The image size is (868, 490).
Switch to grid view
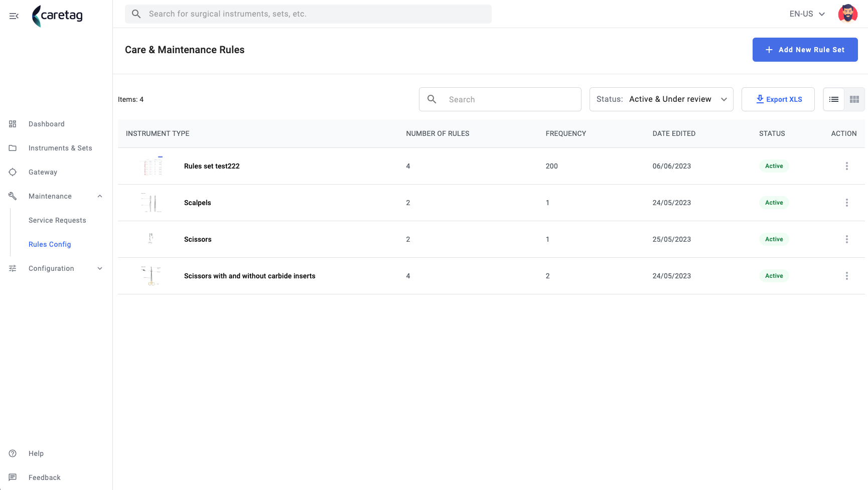click(x=854, y=99)
